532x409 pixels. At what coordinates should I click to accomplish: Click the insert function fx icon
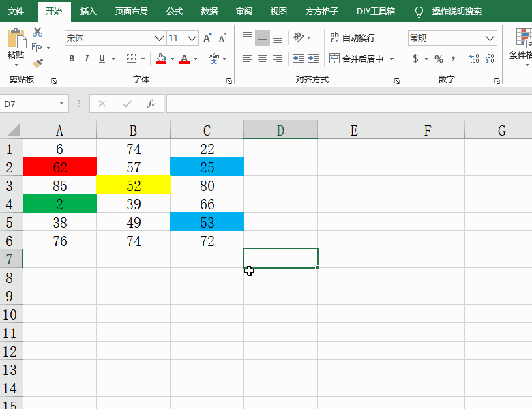click(151, 104)
